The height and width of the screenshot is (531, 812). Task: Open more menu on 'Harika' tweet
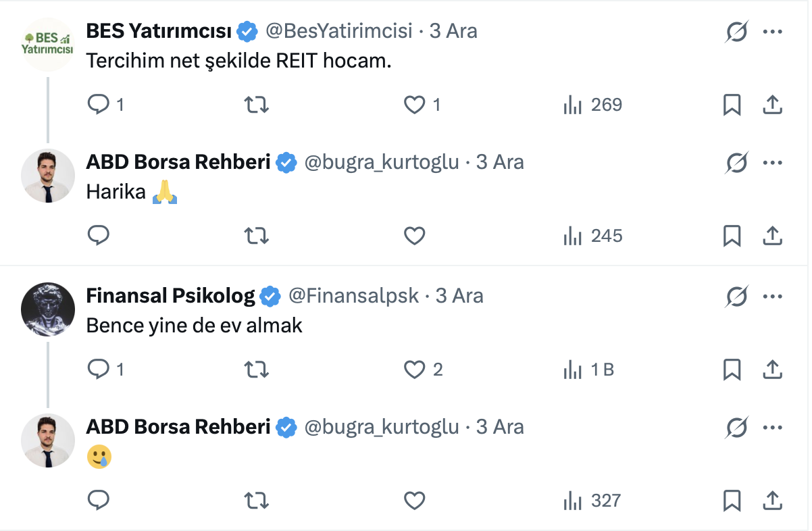click(x=772, y=162)
